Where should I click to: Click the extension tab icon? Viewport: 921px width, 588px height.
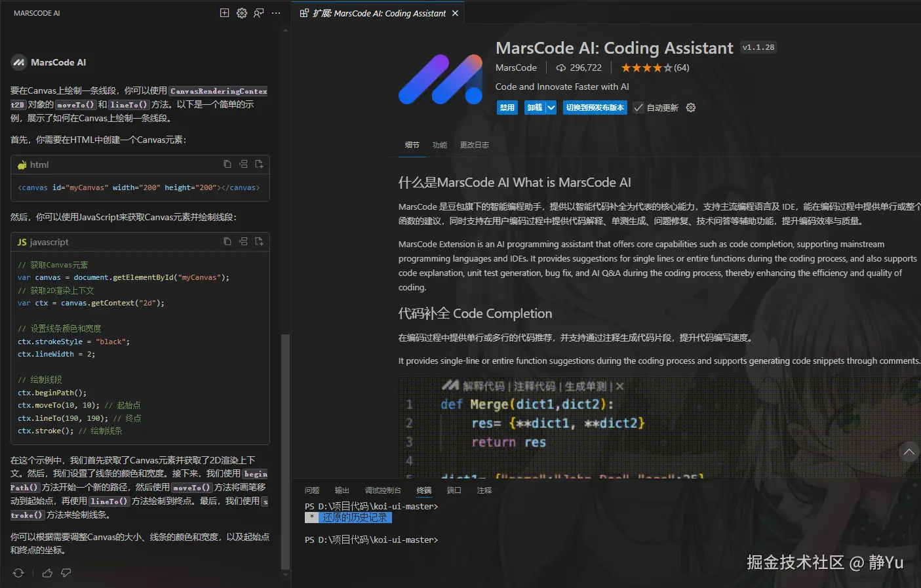304,13
